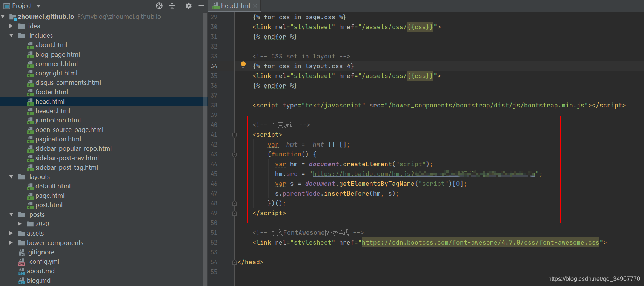Click the locate/select opened file icon
The height and width of the screenshot is (286, 644).
pos(159,6)
